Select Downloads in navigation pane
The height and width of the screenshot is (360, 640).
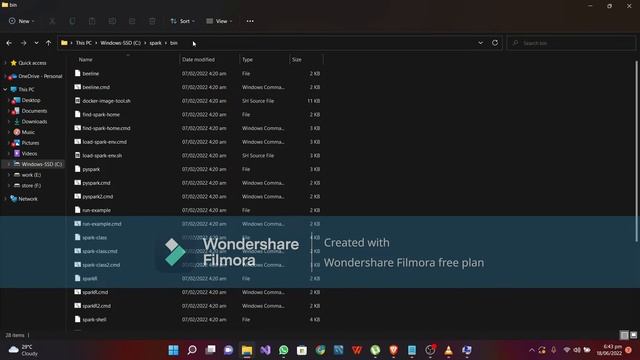tap(34, 121)
